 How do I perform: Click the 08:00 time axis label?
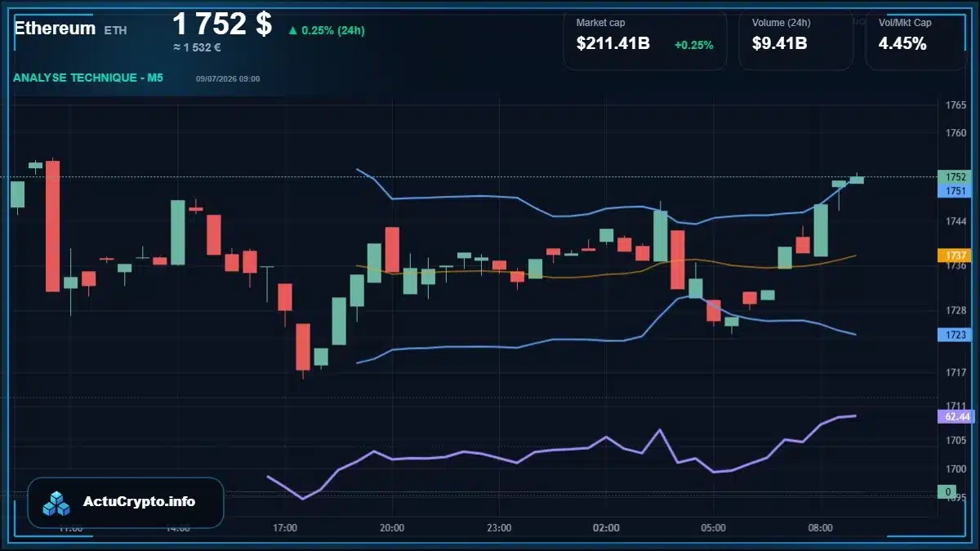[x=820, y=528]
